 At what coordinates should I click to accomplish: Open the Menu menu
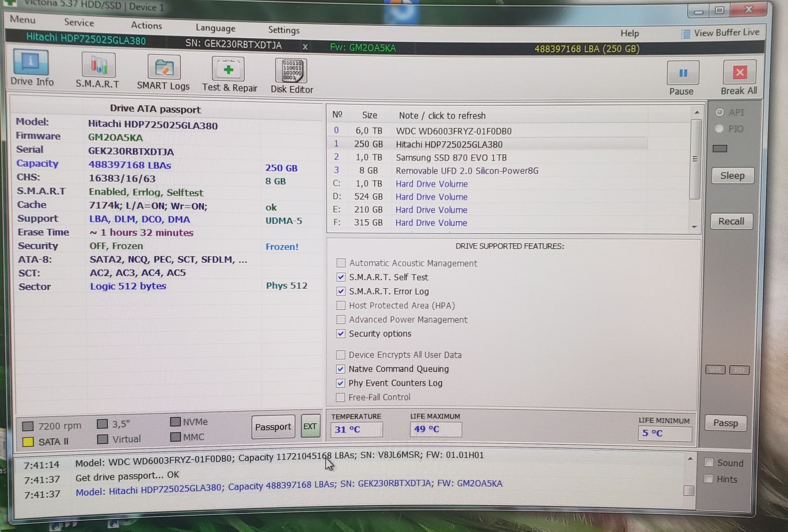[23, 19]
